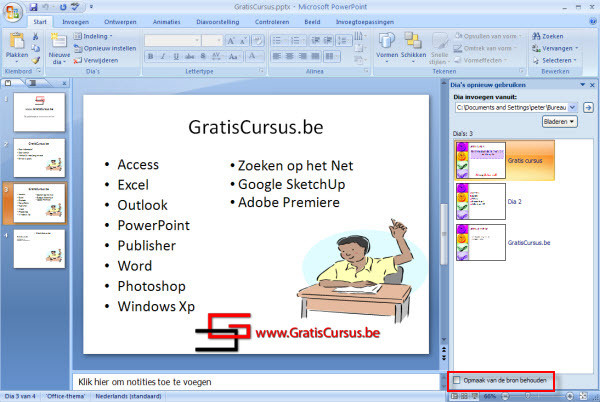Click the Zoeken find button

point(548,36)
